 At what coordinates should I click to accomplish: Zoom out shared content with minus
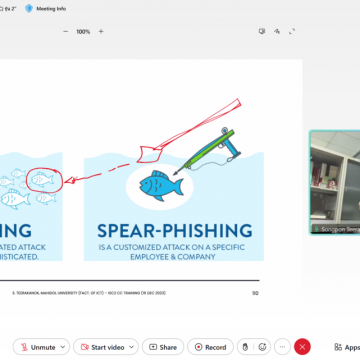coord(66,32)
